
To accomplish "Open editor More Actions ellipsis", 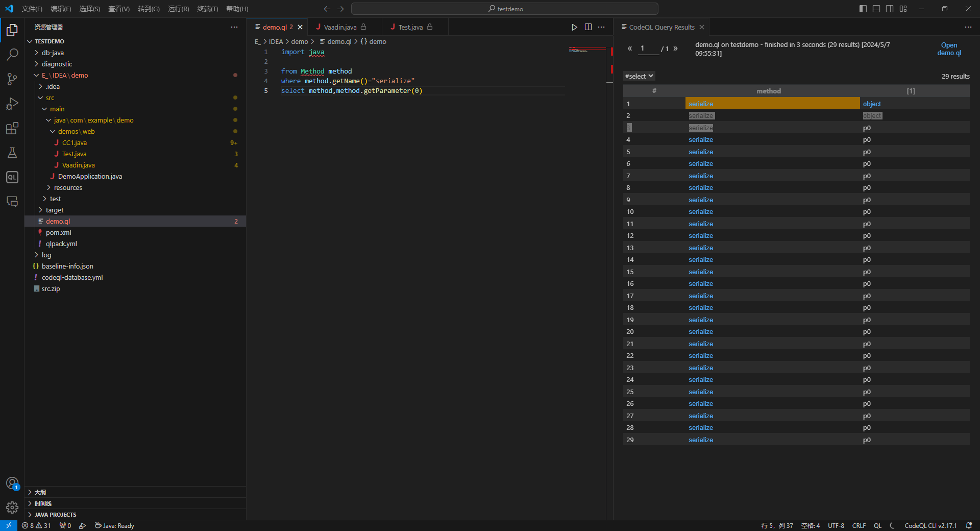I will 601,27.
